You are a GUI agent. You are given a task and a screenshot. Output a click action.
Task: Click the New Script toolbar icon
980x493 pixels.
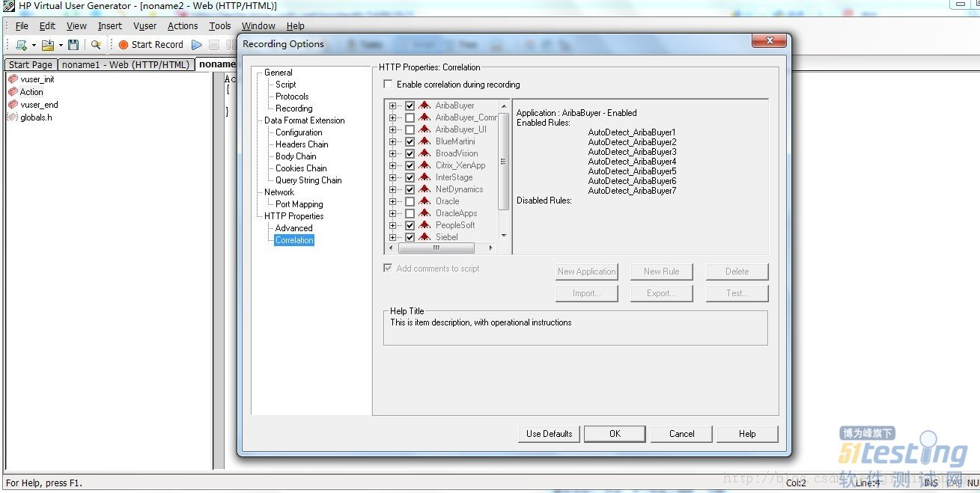click(x=21, y=45)
